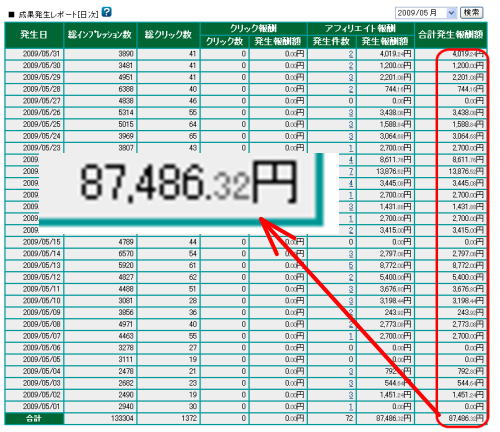Open 発生件数 link 3 in 1,431円 row
This screenshot has height=432, width=500.
(x=351, y=207)
